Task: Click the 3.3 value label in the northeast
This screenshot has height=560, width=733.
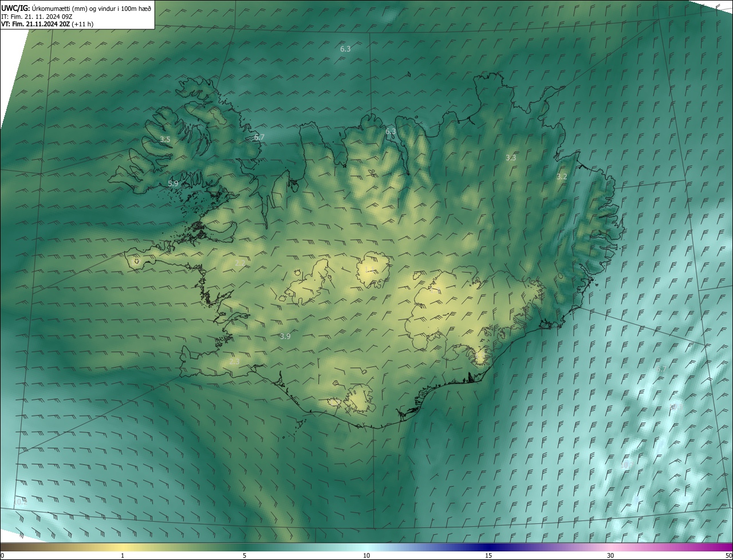Action: [511, 157]
